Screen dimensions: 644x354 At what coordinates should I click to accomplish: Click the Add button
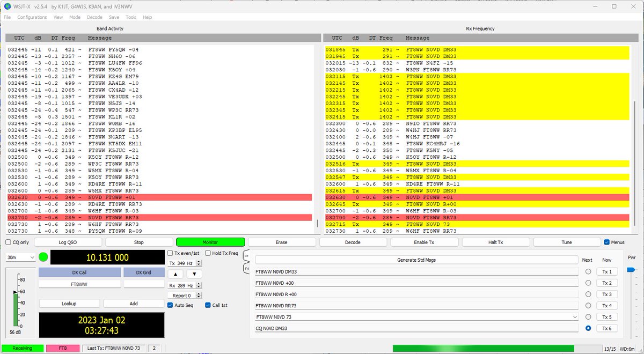(134, 304)
